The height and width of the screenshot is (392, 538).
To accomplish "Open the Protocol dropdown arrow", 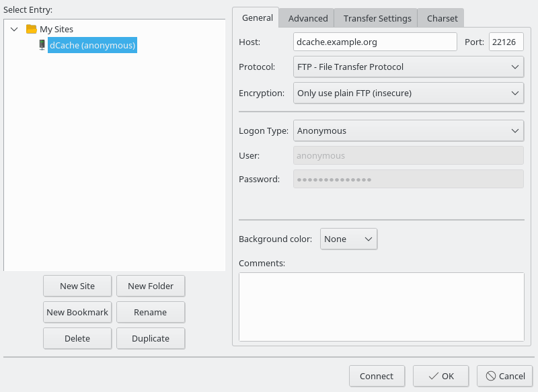I will pos(515,67).
